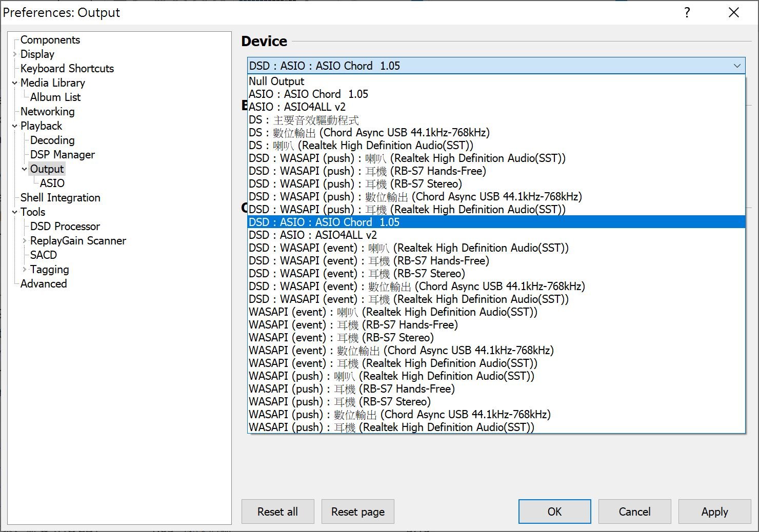Pick 'DSD : WASAPI (push) : 喇叭 (Realtek)' entry

496,158
